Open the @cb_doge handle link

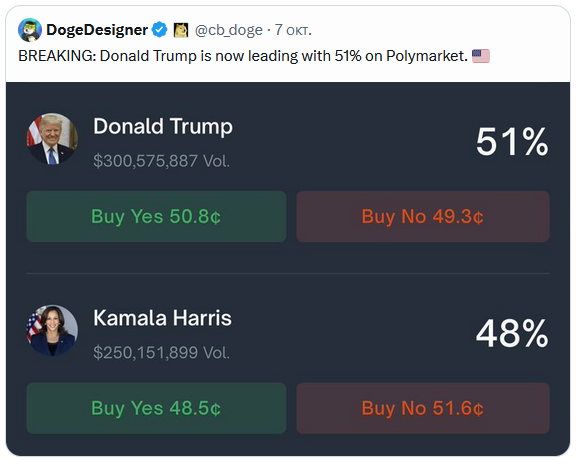click(229, 30)
